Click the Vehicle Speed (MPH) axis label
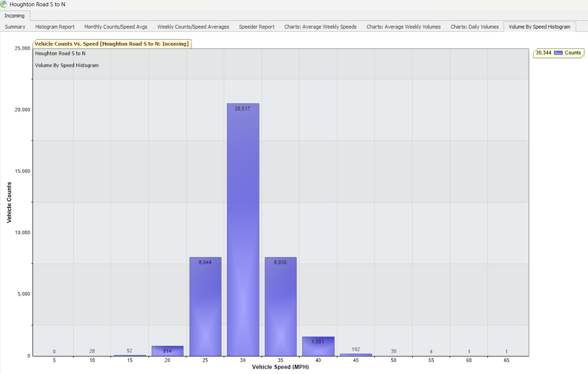The height and width of the screenshot is (374, 588). 280,367
